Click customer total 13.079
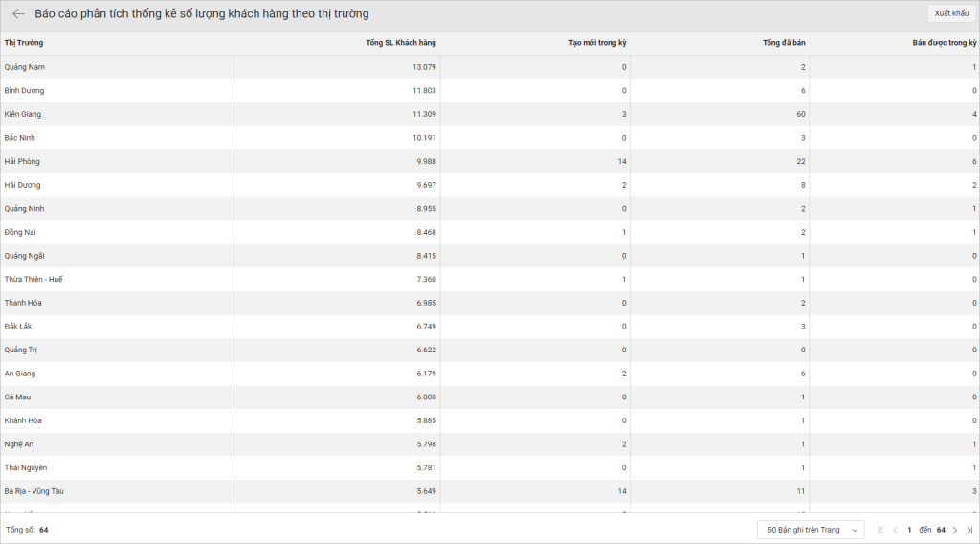 coord(424,67)
